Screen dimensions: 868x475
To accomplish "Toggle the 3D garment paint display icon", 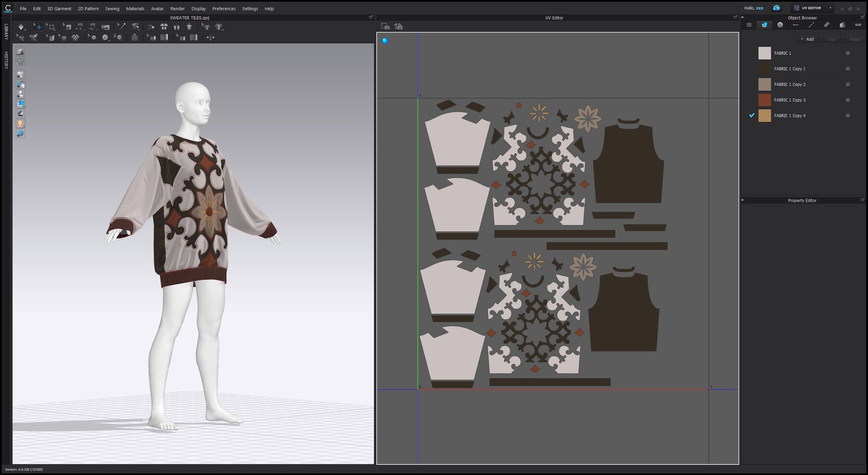I will pos(20,84).
